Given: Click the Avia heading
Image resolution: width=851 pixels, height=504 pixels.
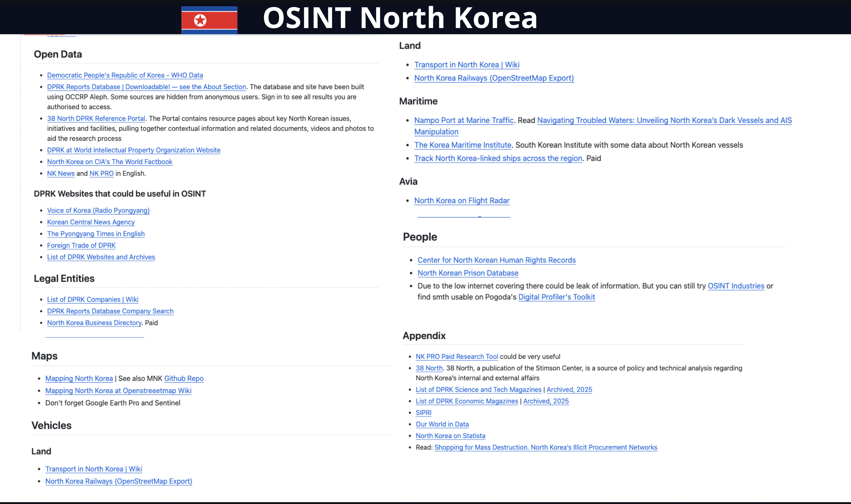Looking at the screenshot, I should click(408, 181).
